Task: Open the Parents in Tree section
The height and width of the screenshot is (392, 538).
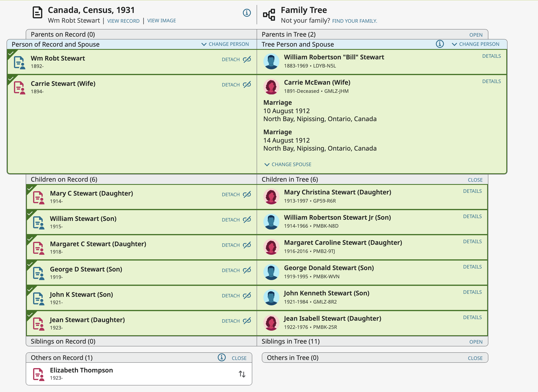Action: click(476, 35)
